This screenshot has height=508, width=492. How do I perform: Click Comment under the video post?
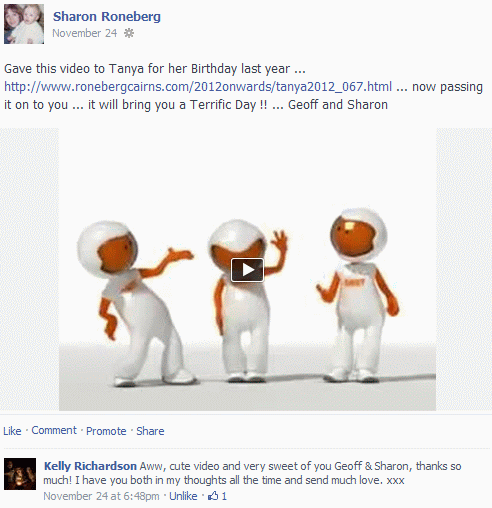click(x=54, y=430)
